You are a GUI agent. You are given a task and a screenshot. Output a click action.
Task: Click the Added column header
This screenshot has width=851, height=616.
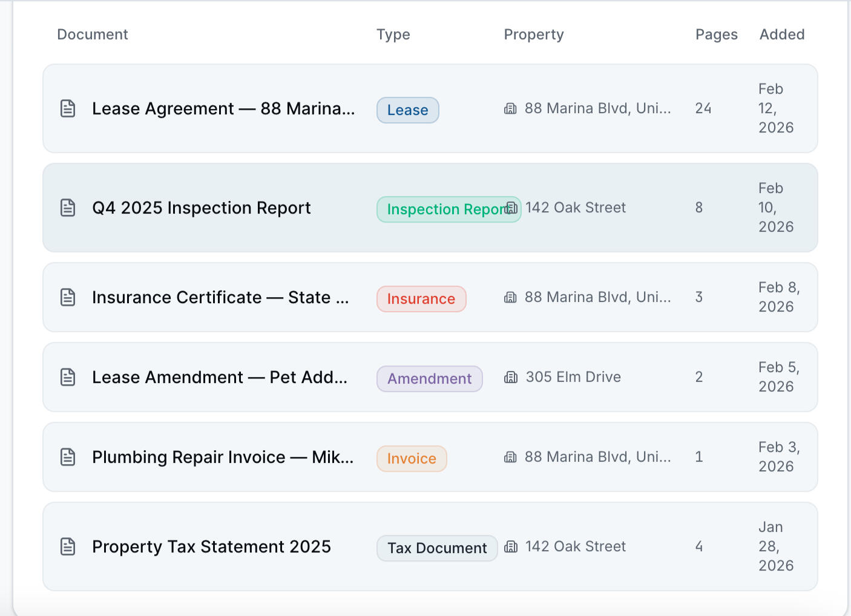[x=781, y=34]
